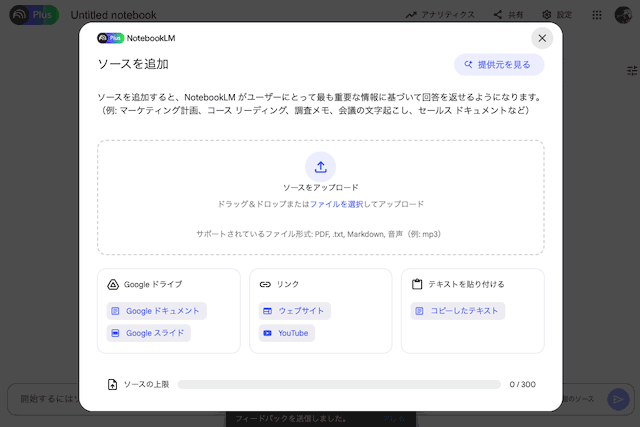Click the source limit progress bar
Image resolution: width=640 pixels, height=427 pixels.
click(x=339, y=384)
